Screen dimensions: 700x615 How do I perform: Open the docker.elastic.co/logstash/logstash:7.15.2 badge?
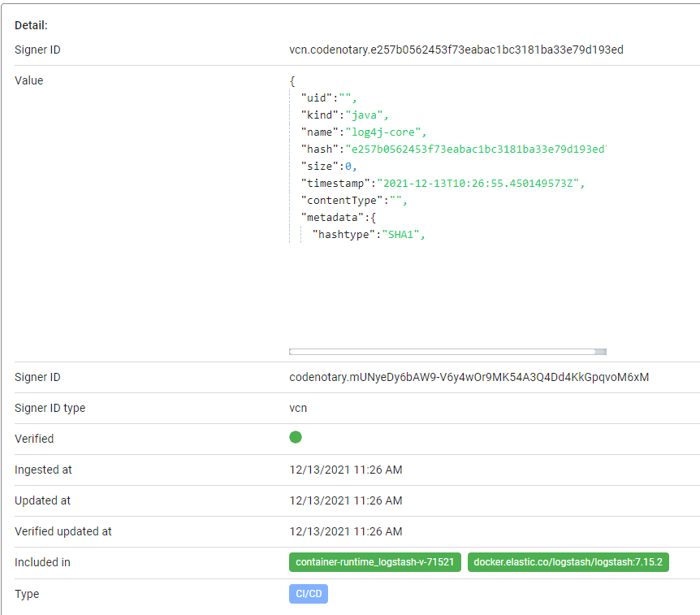click(x=568, y=561)
